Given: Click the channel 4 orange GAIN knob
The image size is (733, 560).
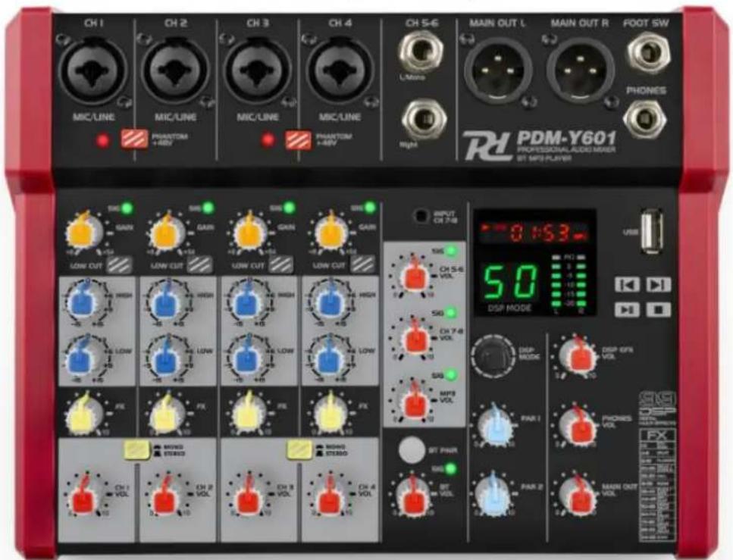Looking at the screenshot, I should [331, 231].
